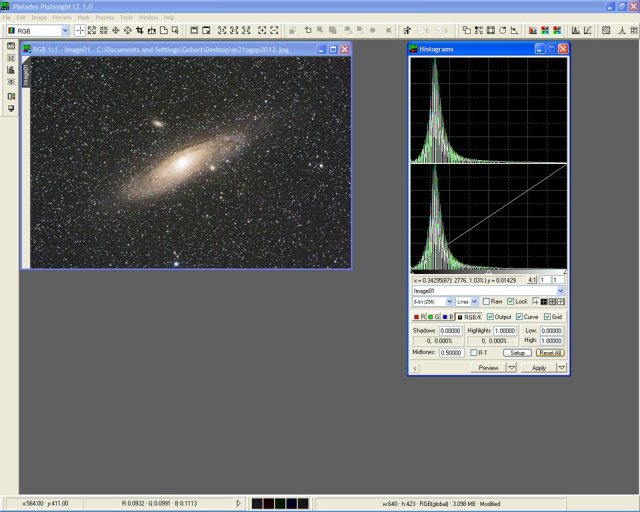Open the Mask menu
Screen dimensions: 640x512
click(81, 17)
